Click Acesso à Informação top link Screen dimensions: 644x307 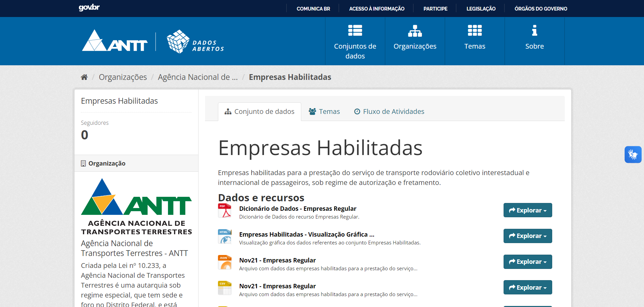(x=377, y=8)
